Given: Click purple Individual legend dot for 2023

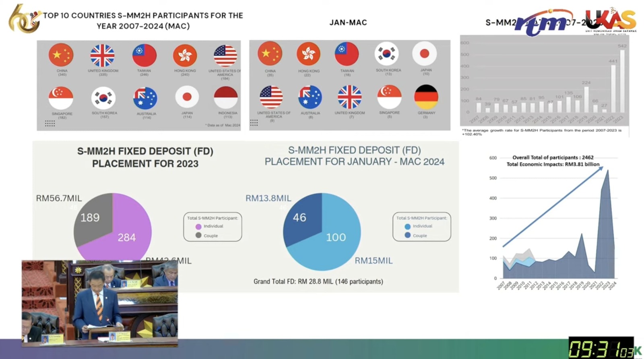Looking at the screenshot, I should (x=198, y=227).
